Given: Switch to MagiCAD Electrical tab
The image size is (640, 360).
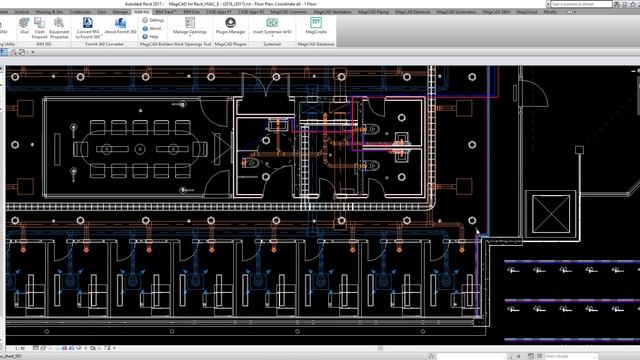Looking at the screenshot, I should click(x=413, y=12).
